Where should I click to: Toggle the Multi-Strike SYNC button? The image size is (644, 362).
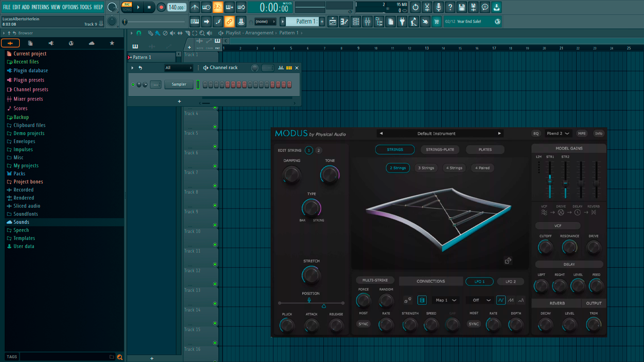pyautogui.click(x=363, y=324)
